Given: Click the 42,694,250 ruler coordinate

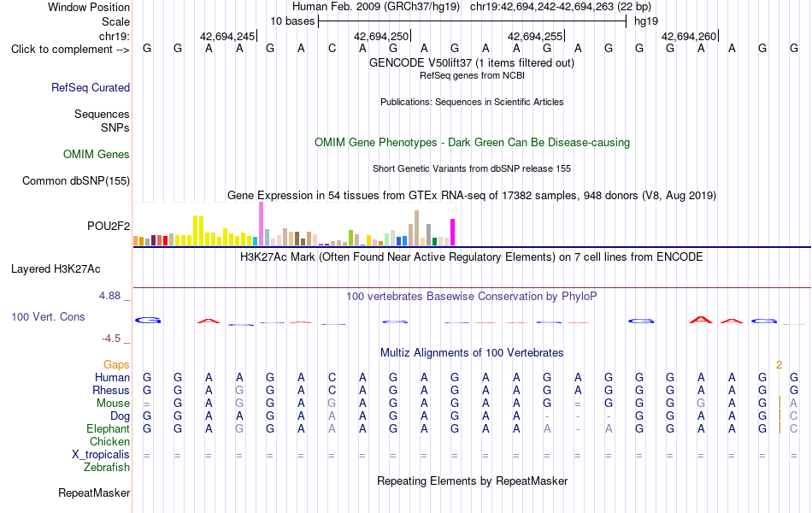Looking at the screenshot, I should tap(382, 36).
